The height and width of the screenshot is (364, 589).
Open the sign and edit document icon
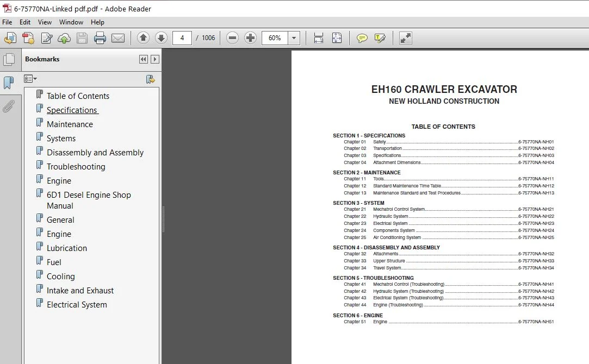coord(47,38)
